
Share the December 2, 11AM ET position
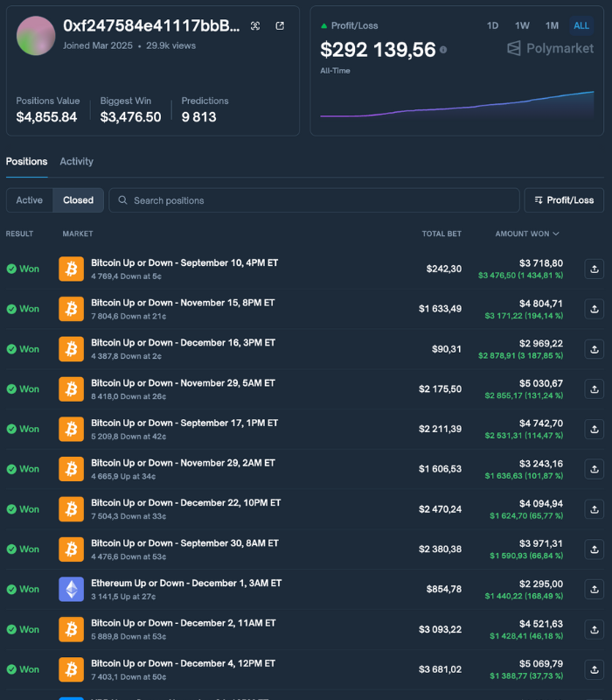[595, 629]
